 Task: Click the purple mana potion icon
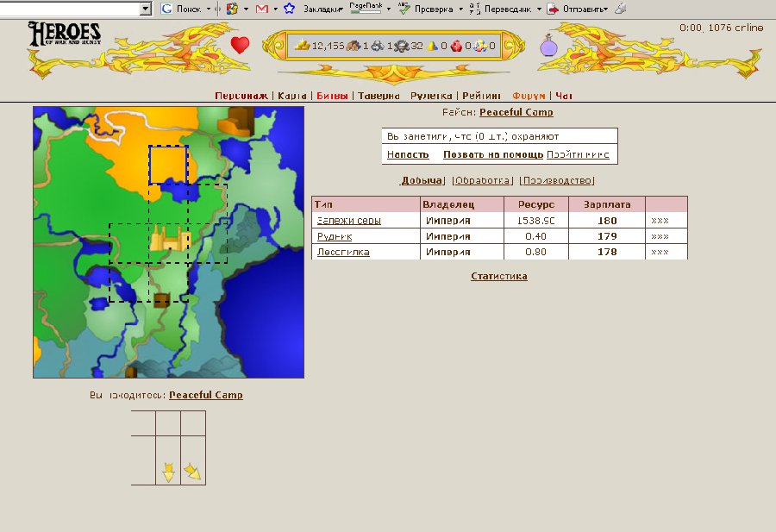click(548, 45)
